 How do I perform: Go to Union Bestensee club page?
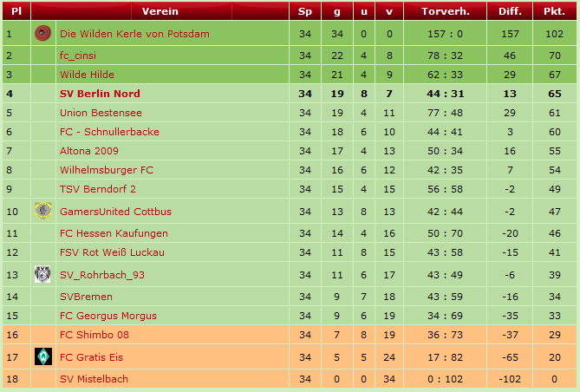pos(101,113)
